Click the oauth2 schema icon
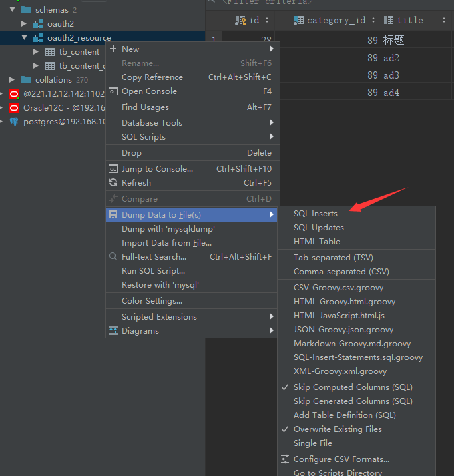This screenshot has width=454, height=476. pyautogui.click(x=38, y=24)
